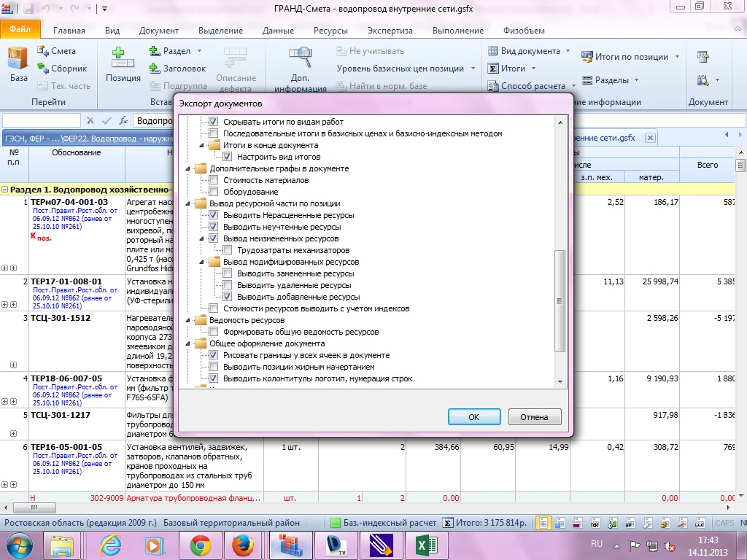
Task: Uncheck Скрывать итоги по видам работ
Action: pyautogui.click(x=214, y=122)
